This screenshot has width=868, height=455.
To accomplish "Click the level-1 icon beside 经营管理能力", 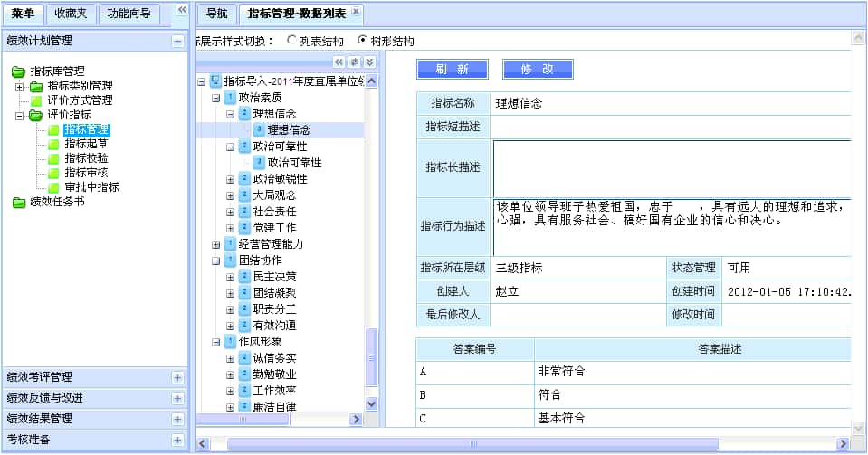I will coord(230,244).
